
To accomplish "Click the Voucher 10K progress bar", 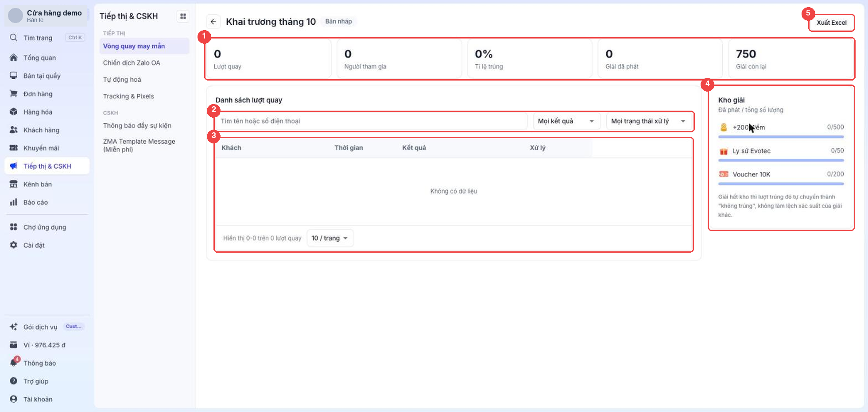I will click(781, 184).
